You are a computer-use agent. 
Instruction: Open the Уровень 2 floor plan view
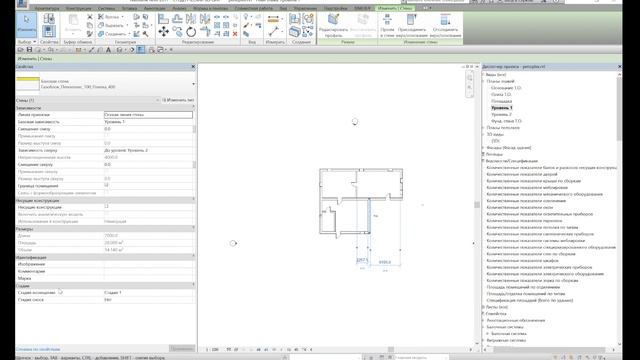point(502,114)
